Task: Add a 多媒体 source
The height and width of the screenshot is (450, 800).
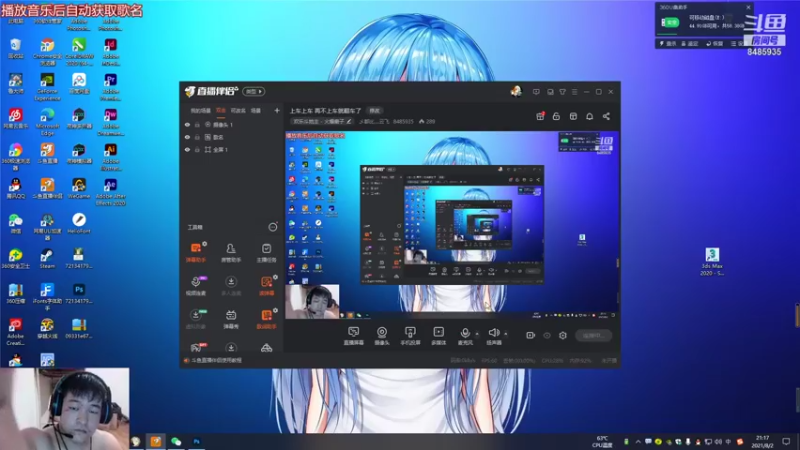Action: tap(438, 336)
